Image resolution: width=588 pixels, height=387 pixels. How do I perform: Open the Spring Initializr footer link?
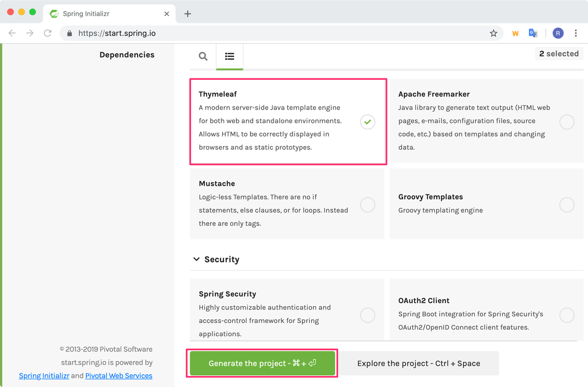pyautogui.click(x=44, y=376)
